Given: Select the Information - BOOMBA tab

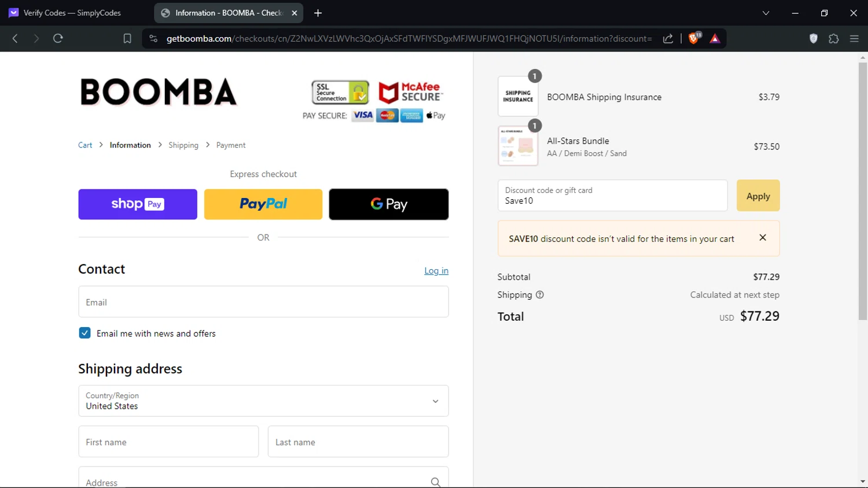Looking at the screenshot, I should (x=229, y=13).
